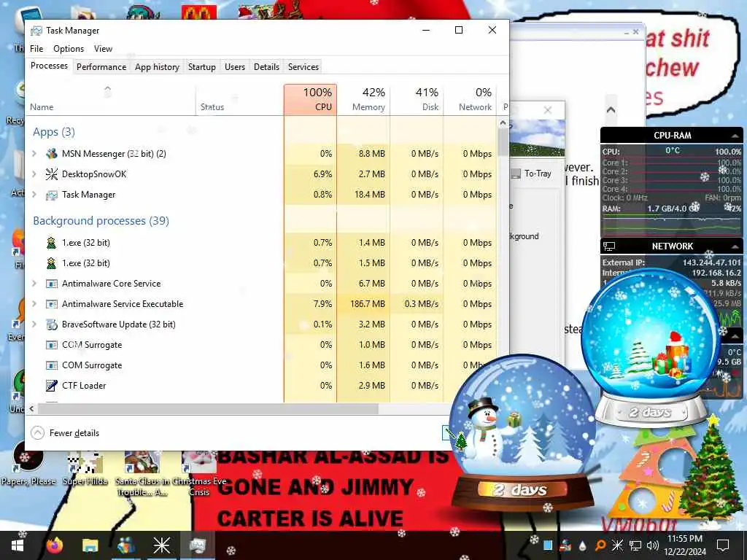Select the first 1.exe (32 bit) row icon
The width and height of the screenshot is (747, 560).
click(x=52, y=243)
